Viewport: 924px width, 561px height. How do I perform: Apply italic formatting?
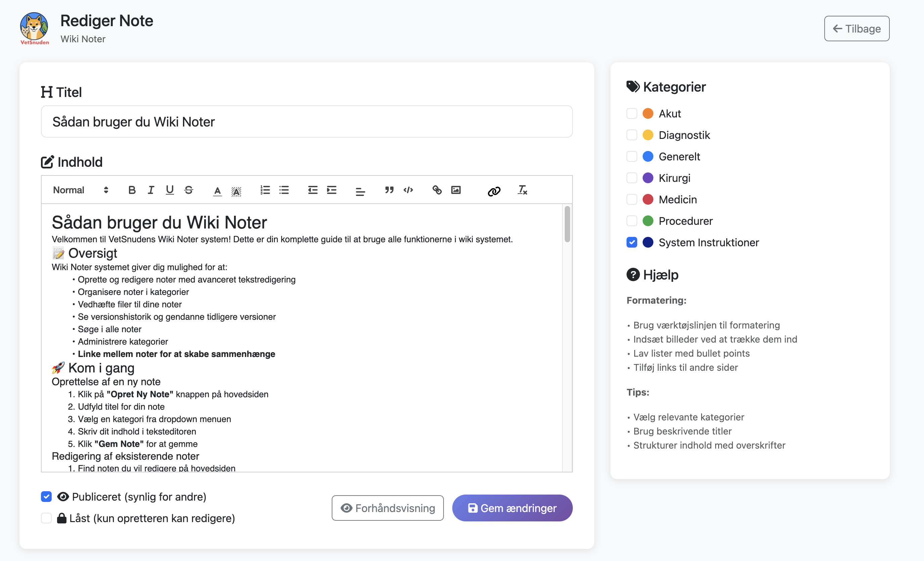[x=151, y=190]
